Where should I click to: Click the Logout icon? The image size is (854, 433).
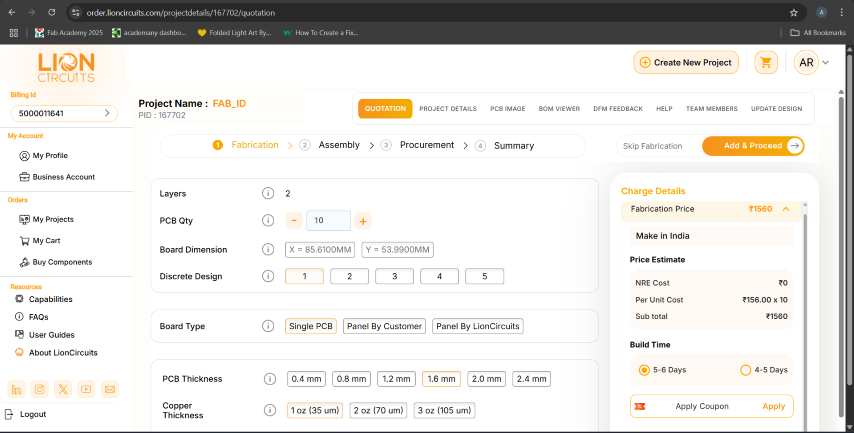coord(9,414)
